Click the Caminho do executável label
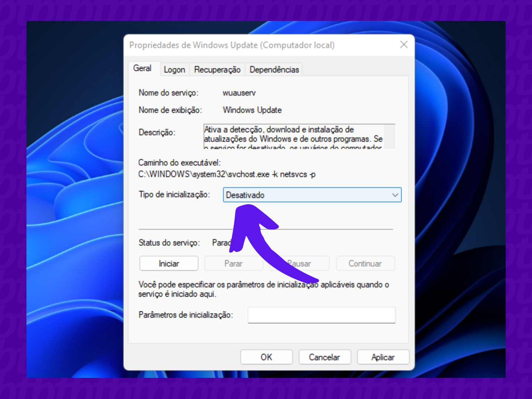The image size is (532, 399). (x=180, y=163)
